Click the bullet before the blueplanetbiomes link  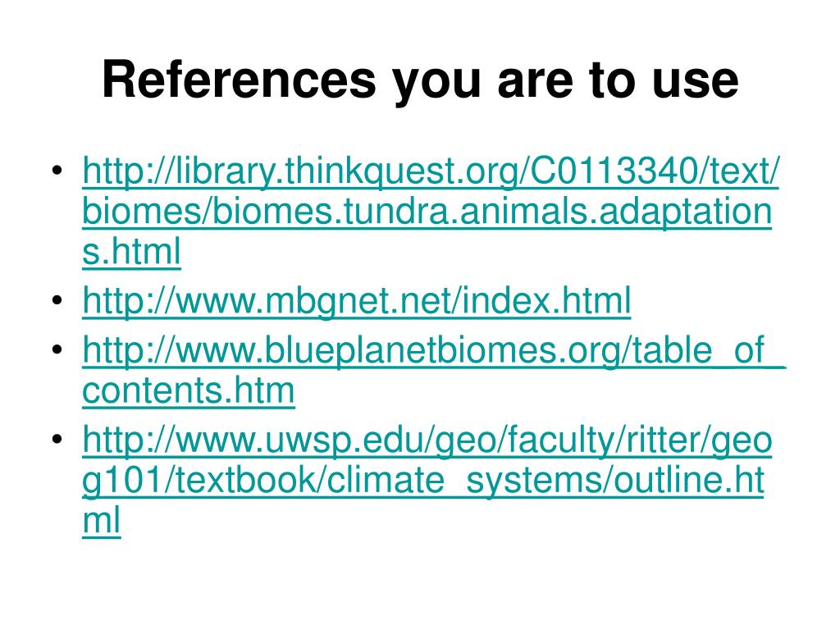[57, 349]
